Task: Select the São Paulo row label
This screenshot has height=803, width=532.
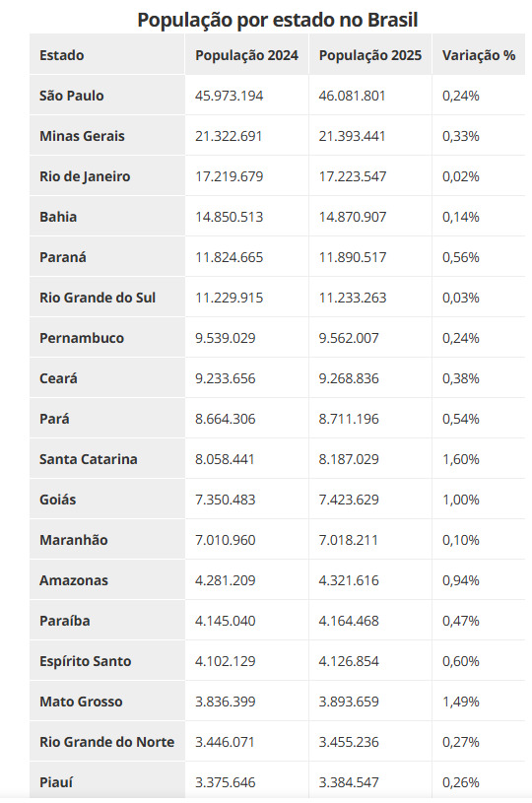Action: tap(72, 96)
